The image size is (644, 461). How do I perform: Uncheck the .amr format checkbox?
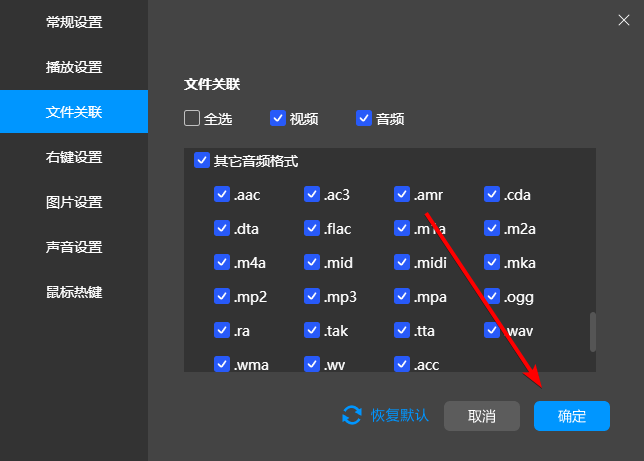402,194
